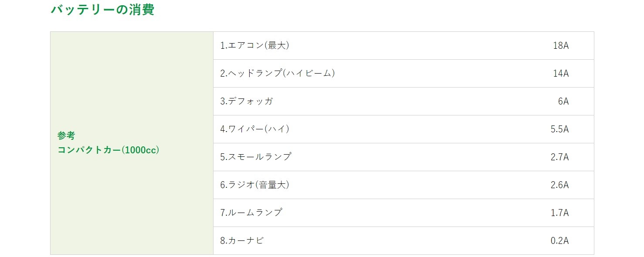Select the 3.デフォッガ row label

(247, 101)
